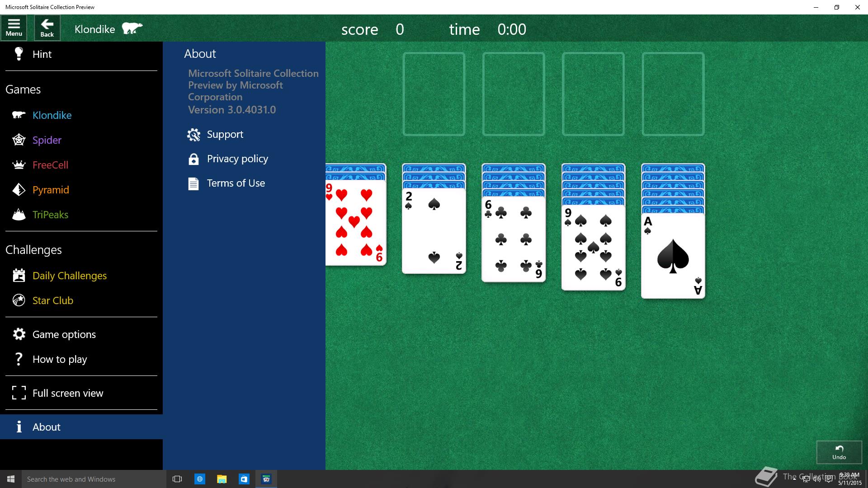The width and height of the screenshot is (868, 488).
Task: Click the polar bear icon in header
Action: click(x=132, y=28)
